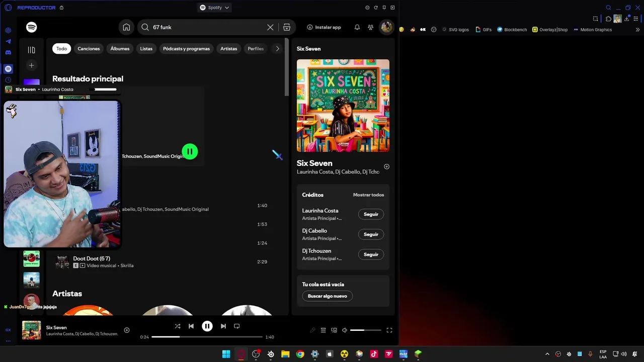Open the browser extensions cube icon
Viewport: 644px width, 362px height.
[608, 19]
